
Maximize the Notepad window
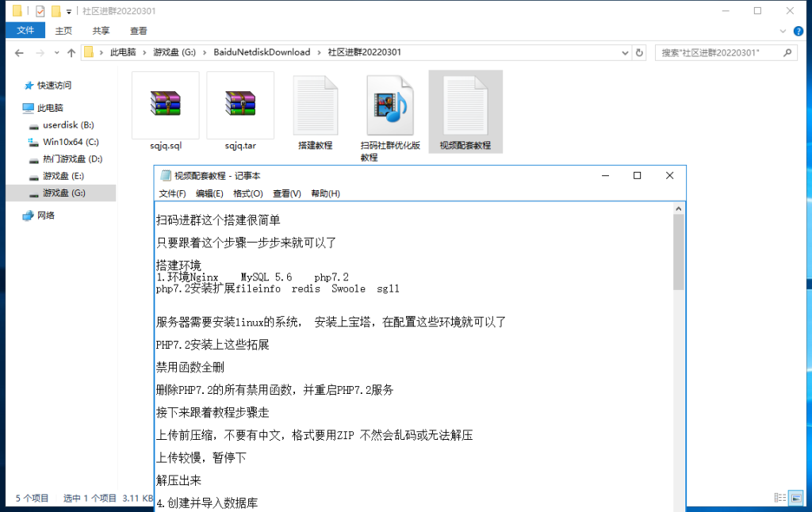tap(637, 175)
